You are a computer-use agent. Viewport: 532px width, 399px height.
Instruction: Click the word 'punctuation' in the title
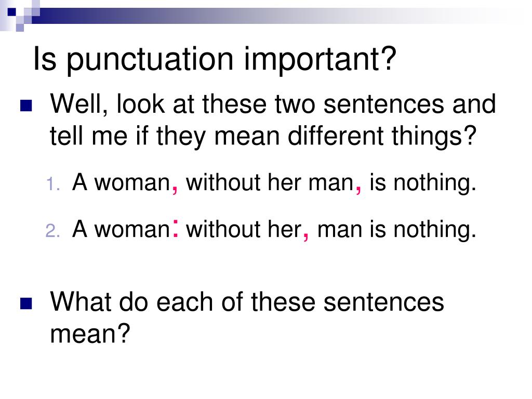tap(150, 60)
